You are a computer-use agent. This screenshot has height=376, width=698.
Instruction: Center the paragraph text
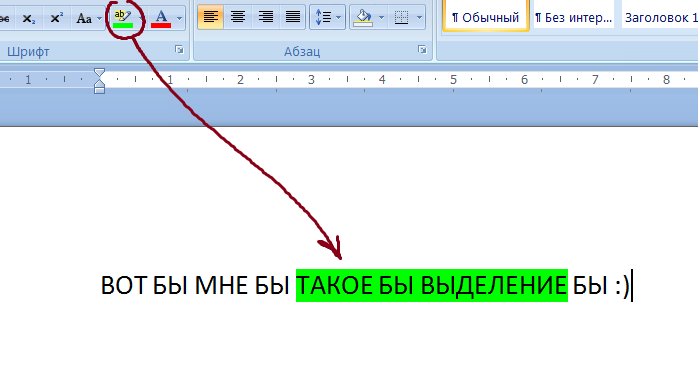[x=238, y=17]
